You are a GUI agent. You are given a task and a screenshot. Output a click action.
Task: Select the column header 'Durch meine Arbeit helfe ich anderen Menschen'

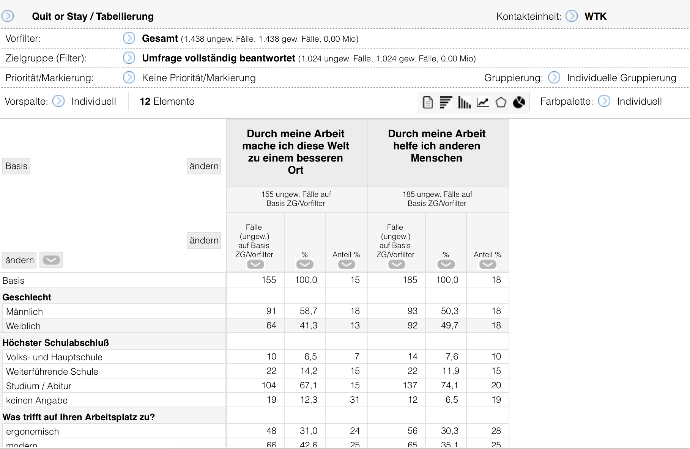click(x=437, y=145)
